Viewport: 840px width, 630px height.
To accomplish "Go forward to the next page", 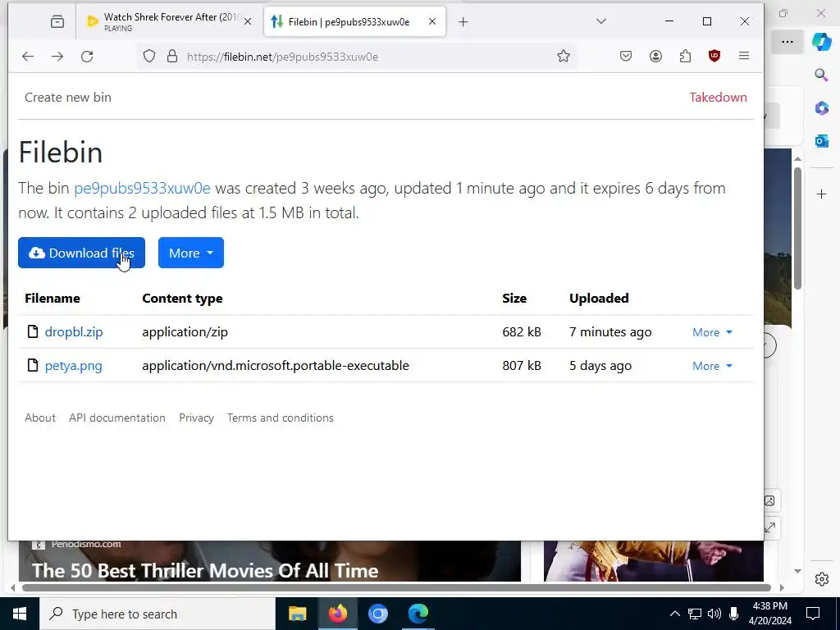I will pos(57,57).
